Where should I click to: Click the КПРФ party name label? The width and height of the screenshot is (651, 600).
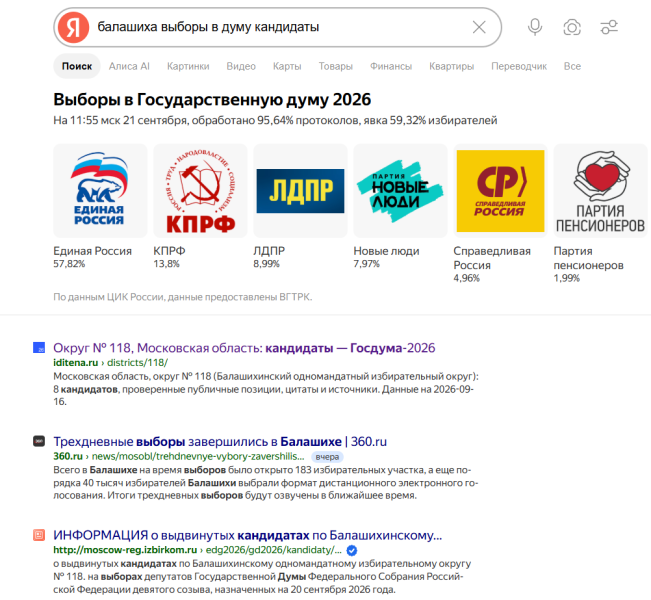pos(169,251)
